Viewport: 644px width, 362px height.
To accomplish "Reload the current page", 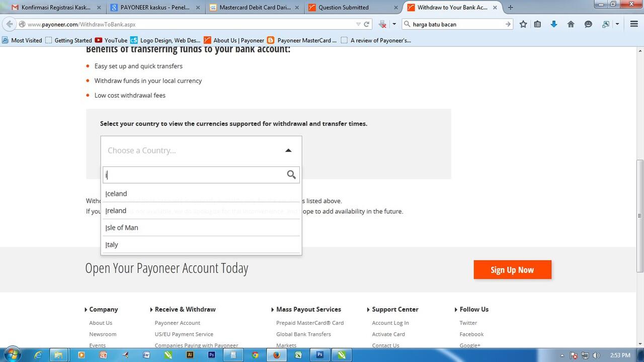I will coord(367,24).
